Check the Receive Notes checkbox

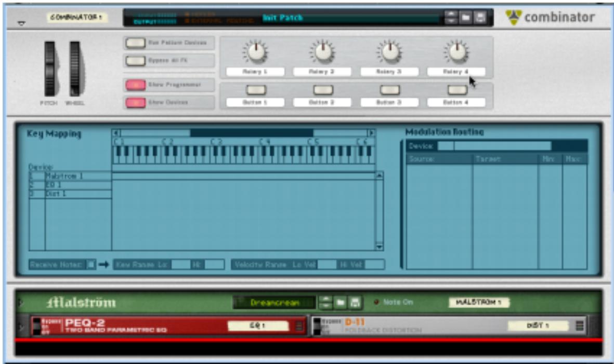click(x=90, y=265)
